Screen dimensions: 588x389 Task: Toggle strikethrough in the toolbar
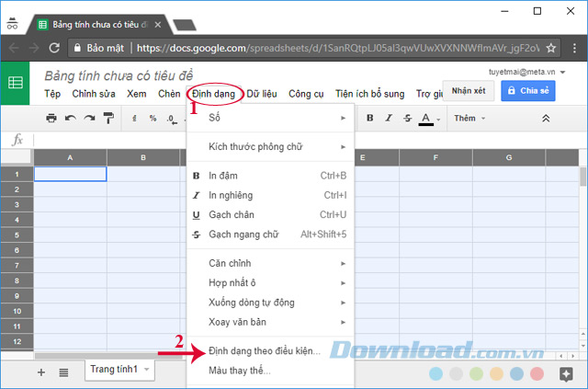(x=407, y=118)
